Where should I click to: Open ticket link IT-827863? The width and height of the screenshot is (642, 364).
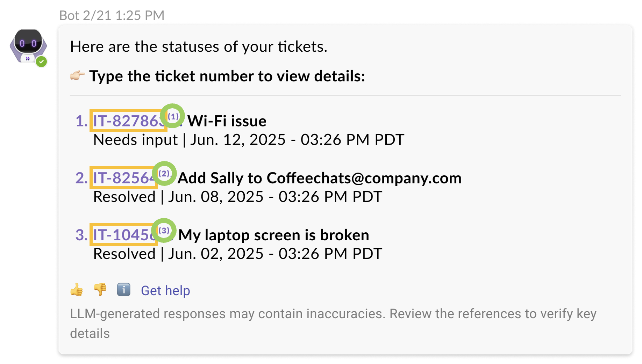[128, 121]
